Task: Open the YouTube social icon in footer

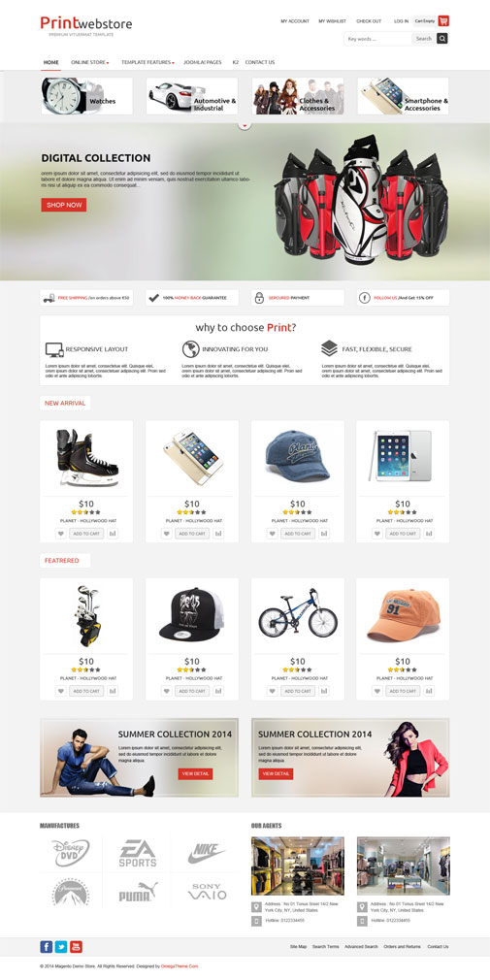Action: click(77, 946)
